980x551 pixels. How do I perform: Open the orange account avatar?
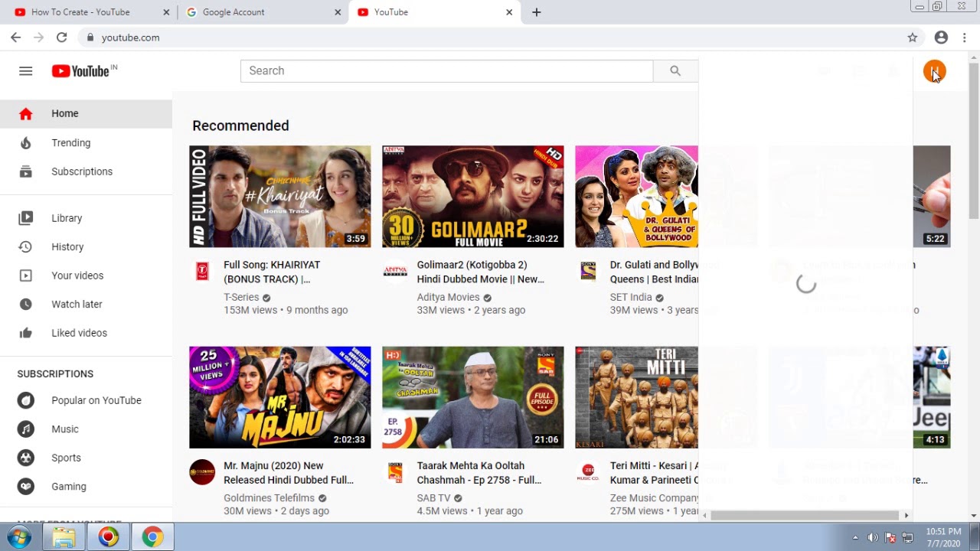[934, 71]
